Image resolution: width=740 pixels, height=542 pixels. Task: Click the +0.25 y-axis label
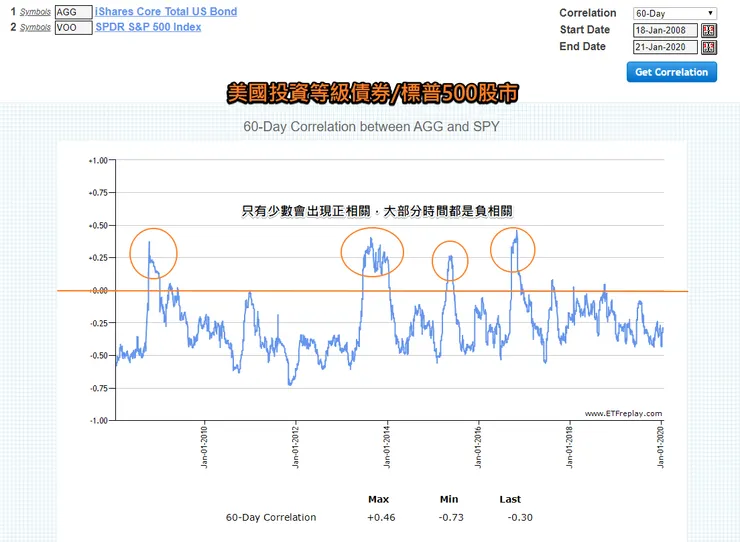98,258
